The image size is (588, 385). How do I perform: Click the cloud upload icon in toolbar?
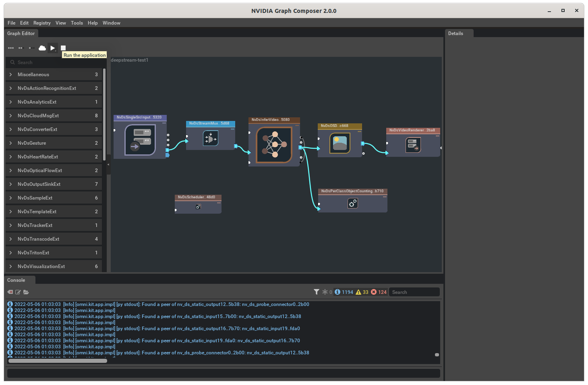coord(42,48)
